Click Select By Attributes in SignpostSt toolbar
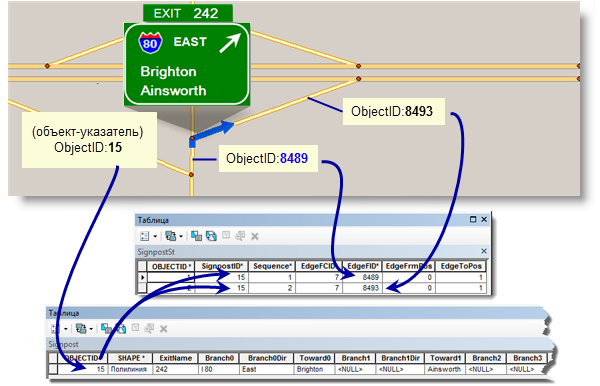Screen dimensions: 600x386 (196, 236)
